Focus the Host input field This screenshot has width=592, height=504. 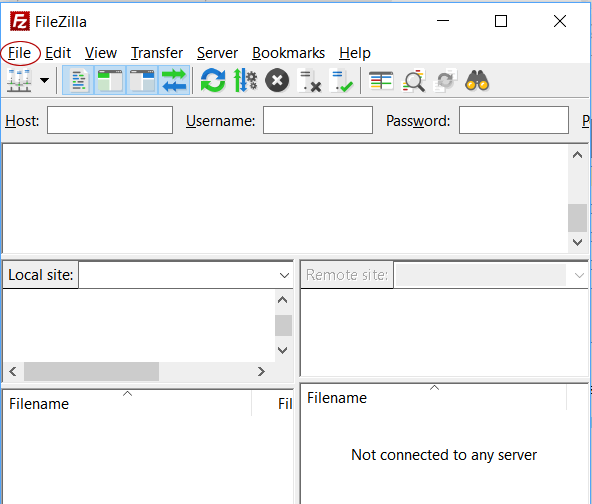[x=110, y=120]
